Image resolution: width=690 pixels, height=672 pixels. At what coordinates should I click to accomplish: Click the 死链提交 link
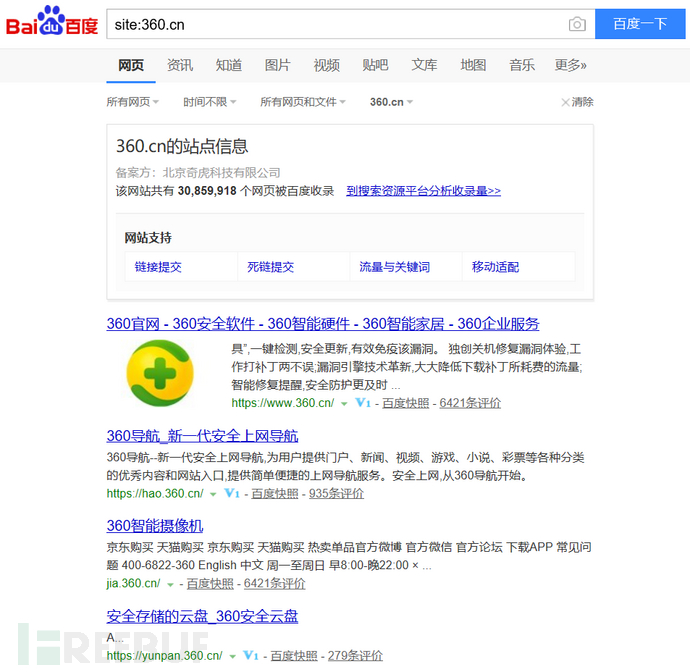tap(270, 267)
